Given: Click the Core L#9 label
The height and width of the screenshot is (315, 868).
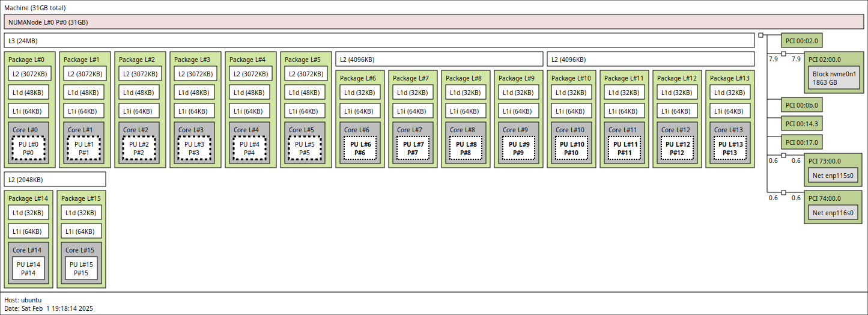Looking at the screenshot, I should point(515,130).
